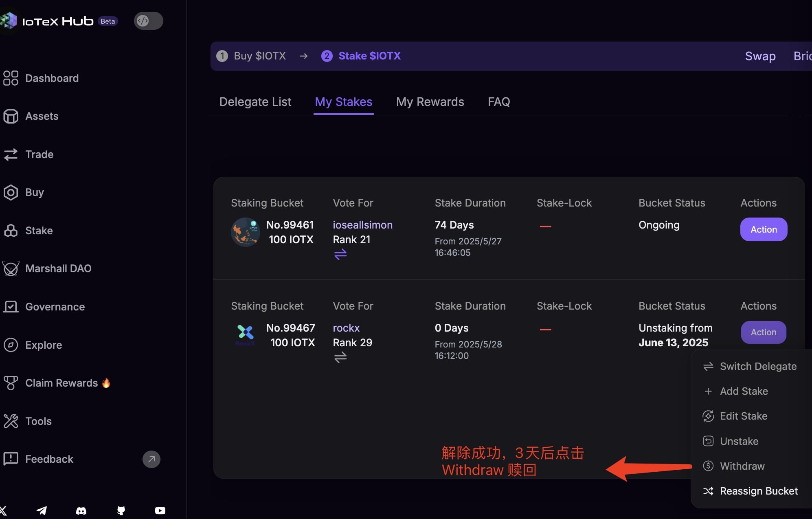Choose Reassign Bucket menu option
The image size is (812, 519).
(758, 491)
